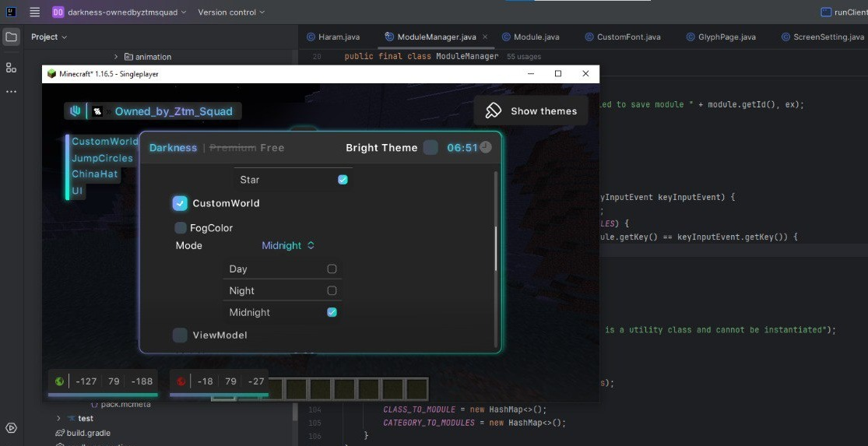Maximize the Minecraft window
This screenshot has height=446, width=868.
[558, 74]
